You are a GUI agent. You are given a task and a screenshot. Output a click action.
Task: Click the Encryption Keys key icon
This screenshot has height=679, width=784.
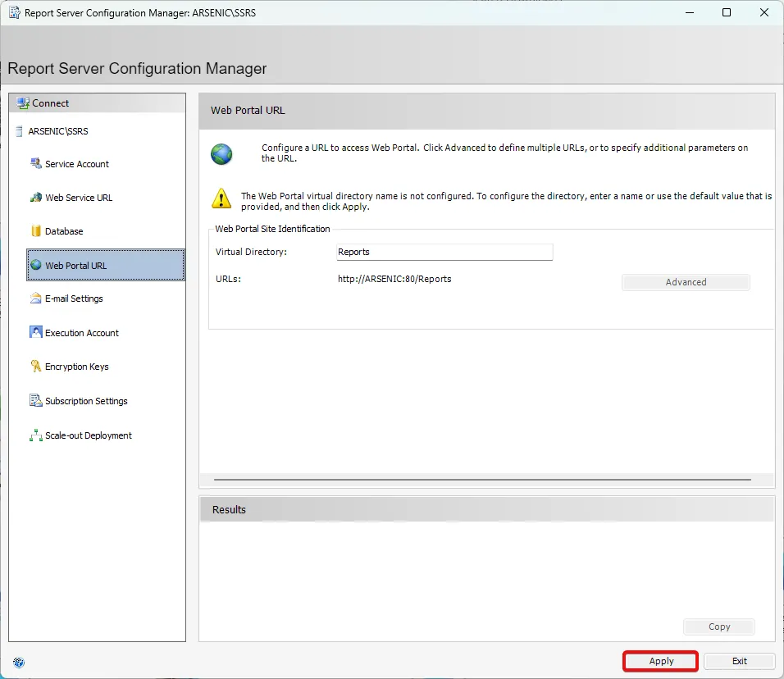tap(36, 366)
